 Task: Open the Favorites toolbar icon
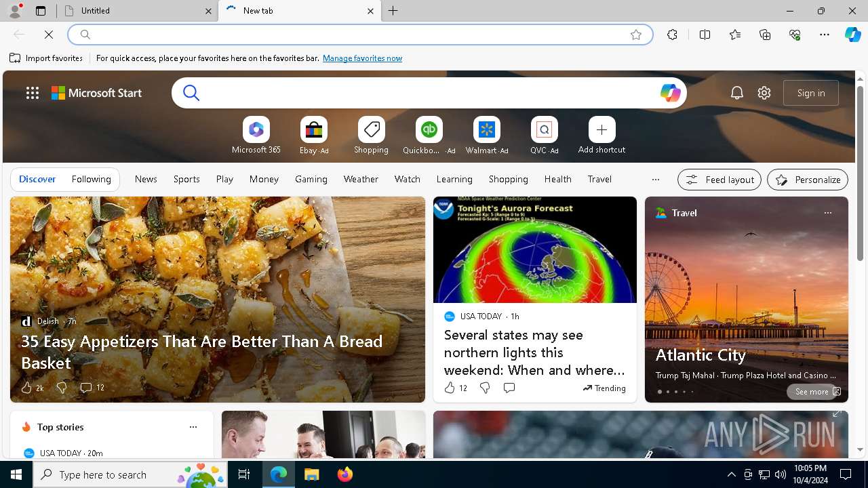pyautogui.click(x=735, y=35)
